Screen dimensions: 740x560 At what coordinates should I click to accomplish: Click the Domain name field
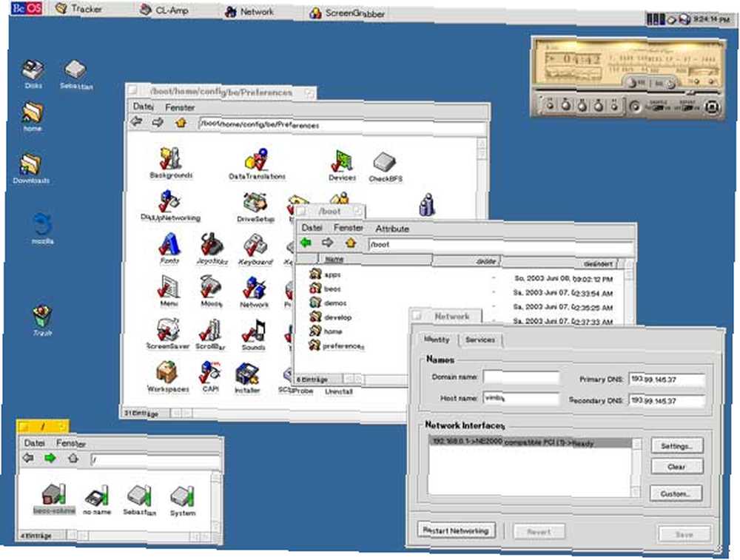[x=521, y=377]
